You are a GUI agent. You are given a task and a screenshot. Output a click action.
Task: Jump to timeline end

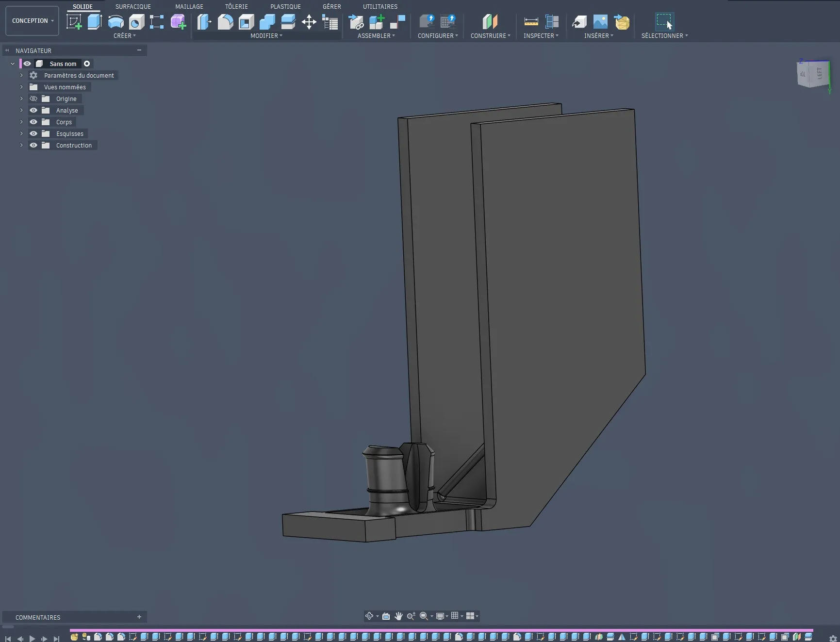(x=56, y=639)
